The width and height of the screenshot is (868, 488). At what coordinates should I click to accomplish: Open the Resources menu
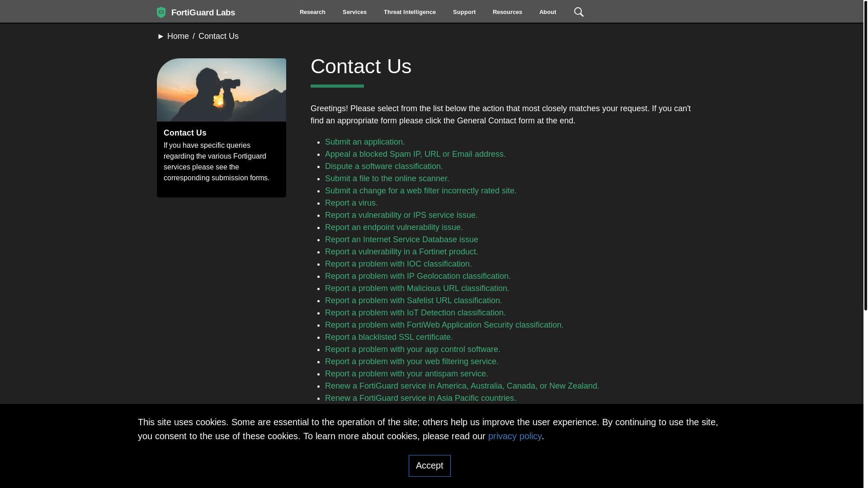pos(507,12)
